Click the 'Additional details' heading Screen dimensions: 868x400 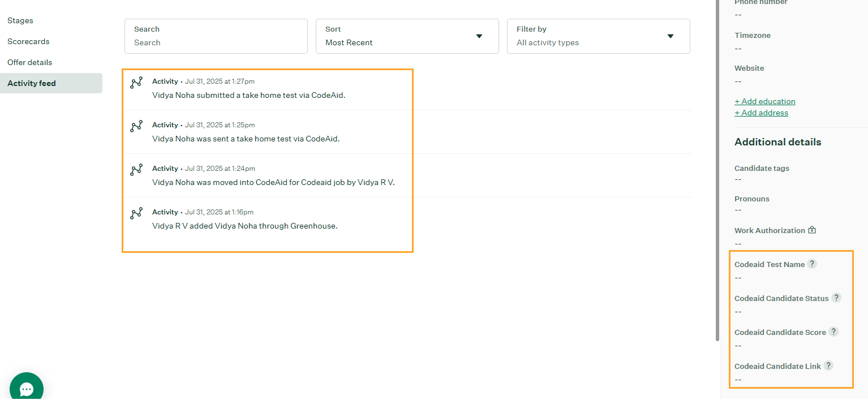[777, 142]
